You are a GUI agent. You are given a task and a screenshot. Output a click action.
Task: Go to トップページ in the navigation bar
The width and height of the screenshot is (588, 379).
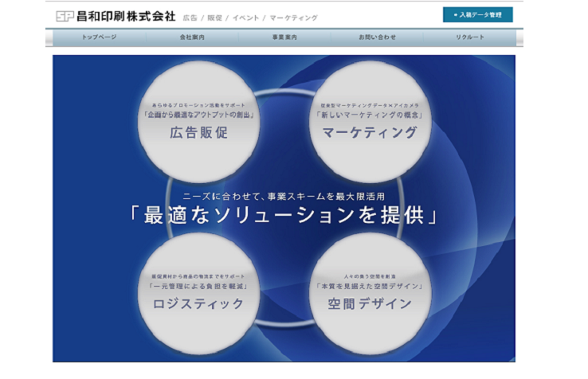pyautogui.click(x=100, y=37)
